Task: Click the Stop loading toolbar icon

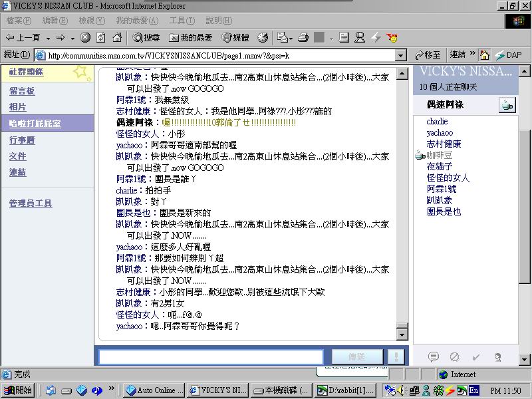Action: 86,37
